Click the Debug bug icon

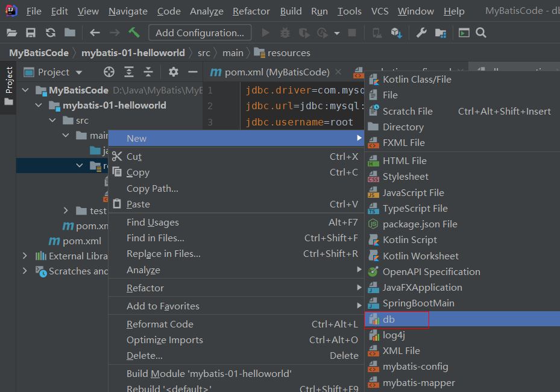[x=285, y=33]
